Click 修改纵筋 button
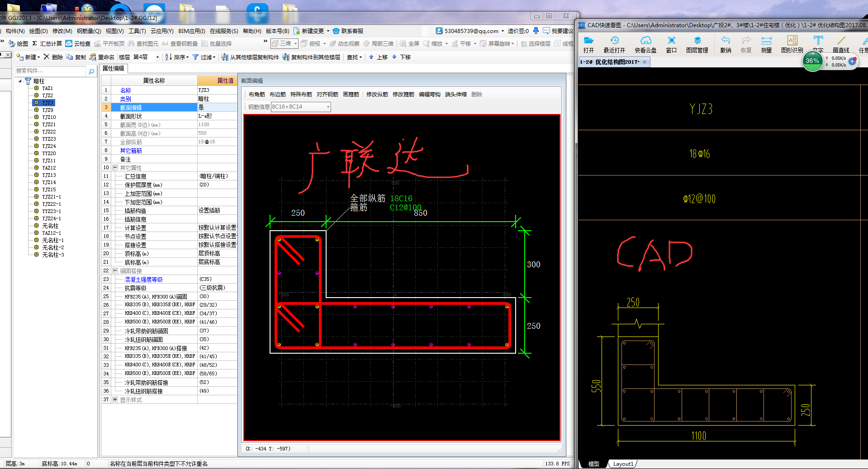This screenshot has height=469, width=868. click(x=377, y=94)
